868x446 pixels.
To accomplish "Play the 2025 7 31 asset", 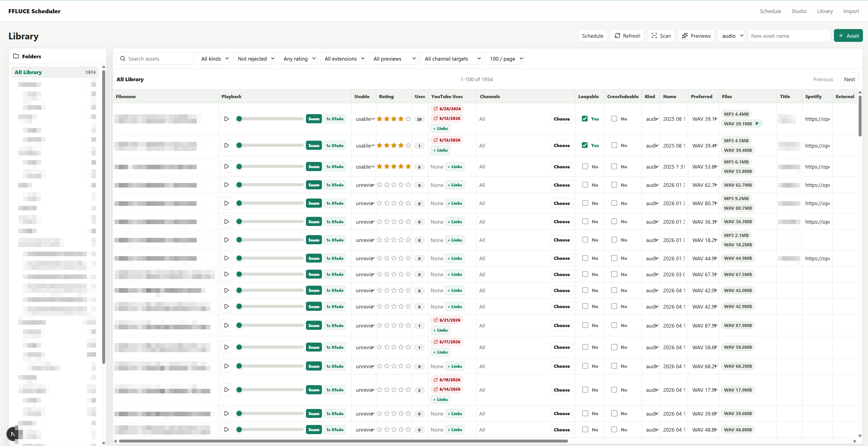I will pos(226,167).
